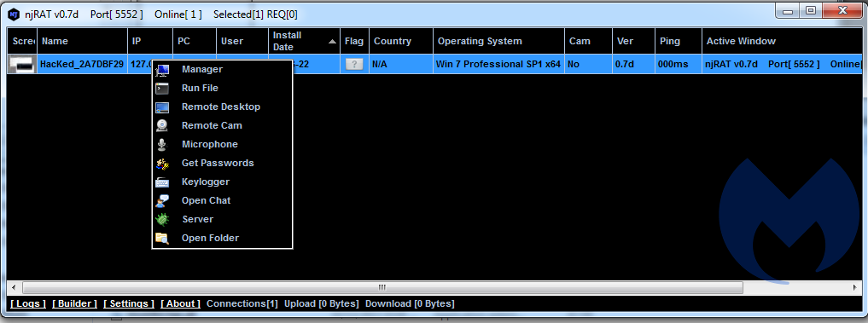
Task: Click the client screen thumbnail
Action: [x=21, y=65]
